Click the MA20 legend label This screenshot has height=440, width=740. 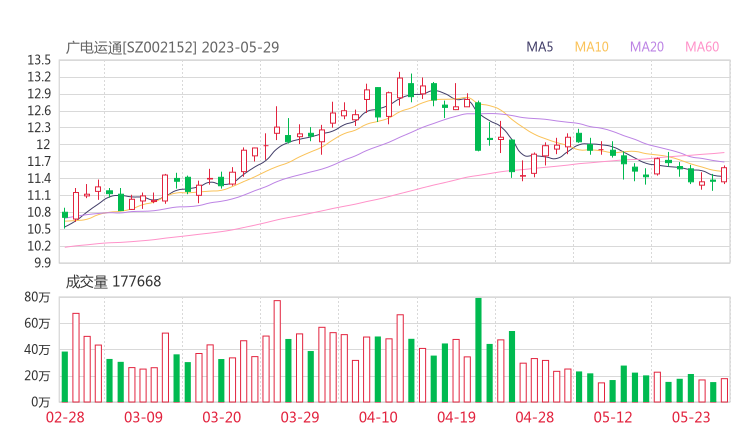[x=647, y=47]
